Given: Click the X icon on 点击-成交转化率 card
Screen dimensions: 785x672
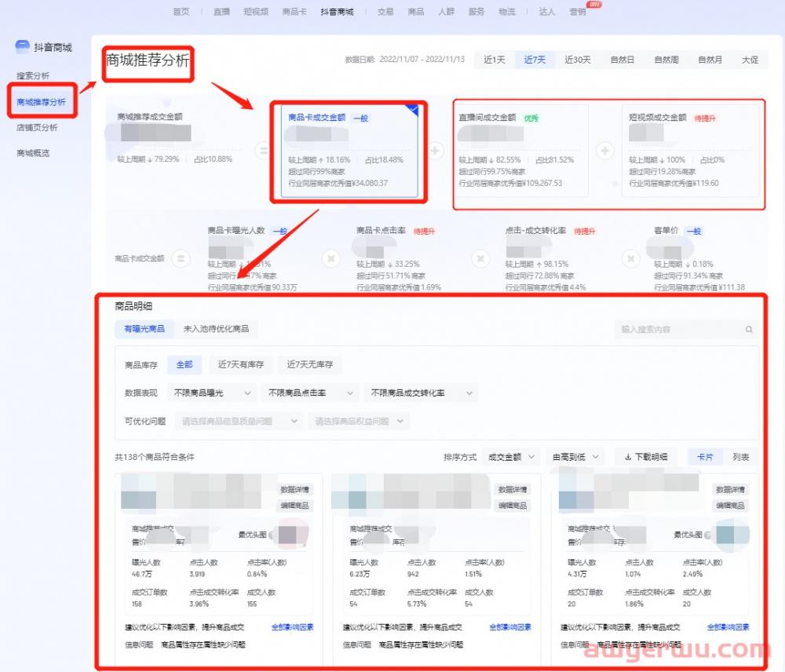Looking at the screenshot, I should coord(480,257).
